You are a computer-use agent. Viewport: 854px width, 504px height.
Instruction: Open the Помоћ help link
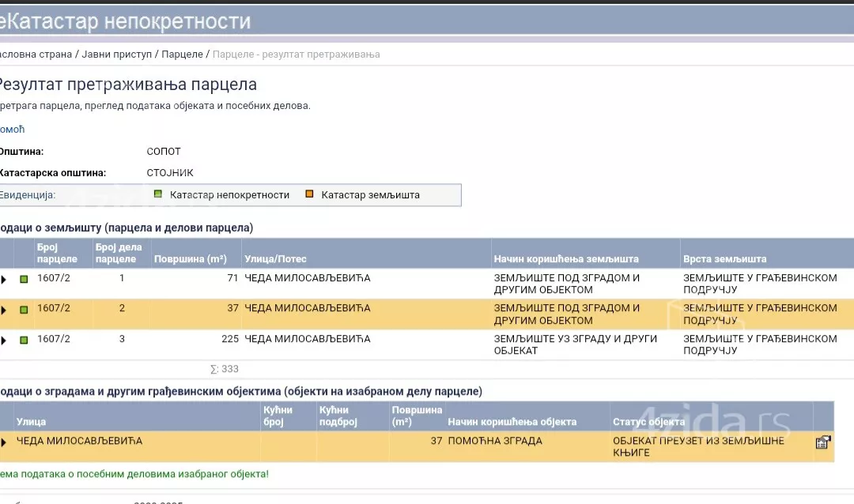point(12,130)
